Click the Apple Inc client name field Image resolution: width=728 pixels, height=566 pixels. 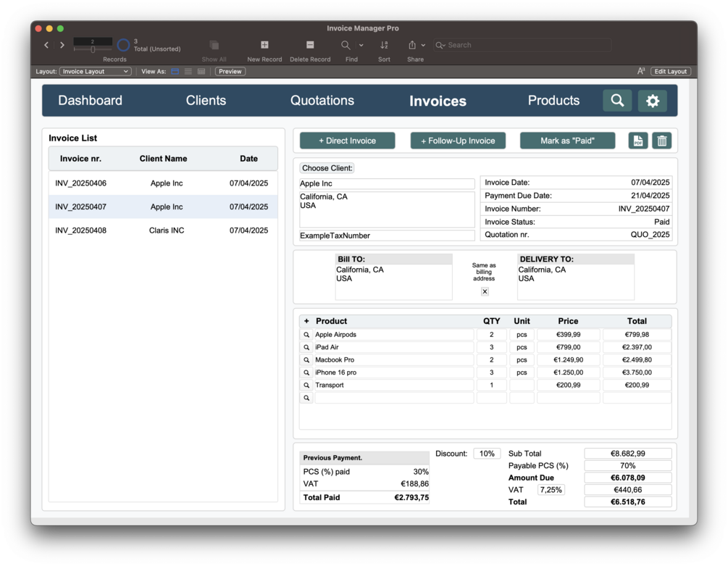pos(387,183)
